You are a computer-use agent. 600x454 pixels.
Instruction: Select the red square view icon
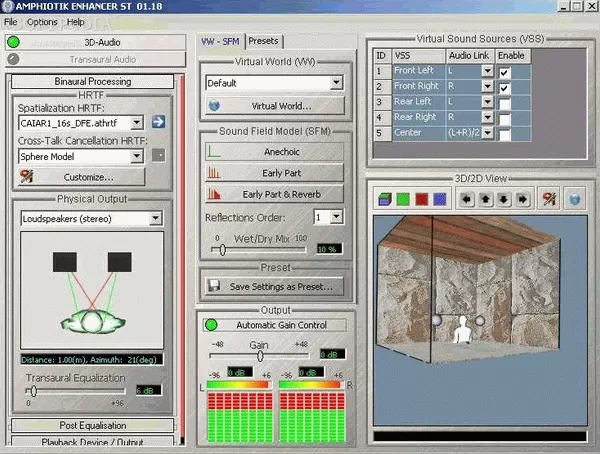[x=422, y=199]
